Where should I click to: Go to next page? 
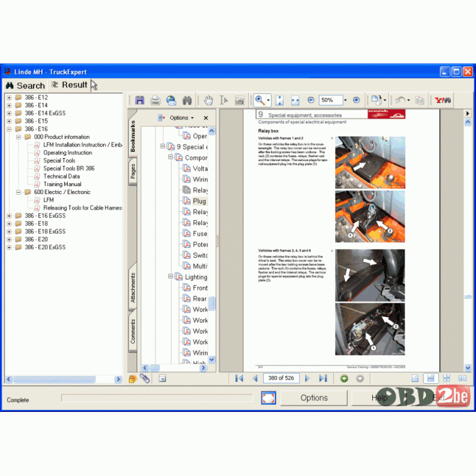click(x=307, y=378)
